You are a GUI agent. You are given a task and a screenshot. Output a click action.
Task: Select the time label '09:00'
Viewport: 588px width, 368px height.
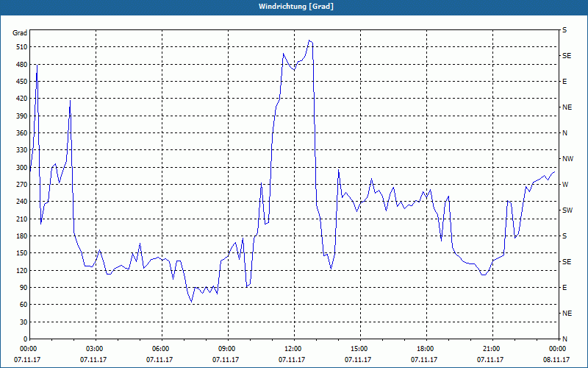point(226,348)
